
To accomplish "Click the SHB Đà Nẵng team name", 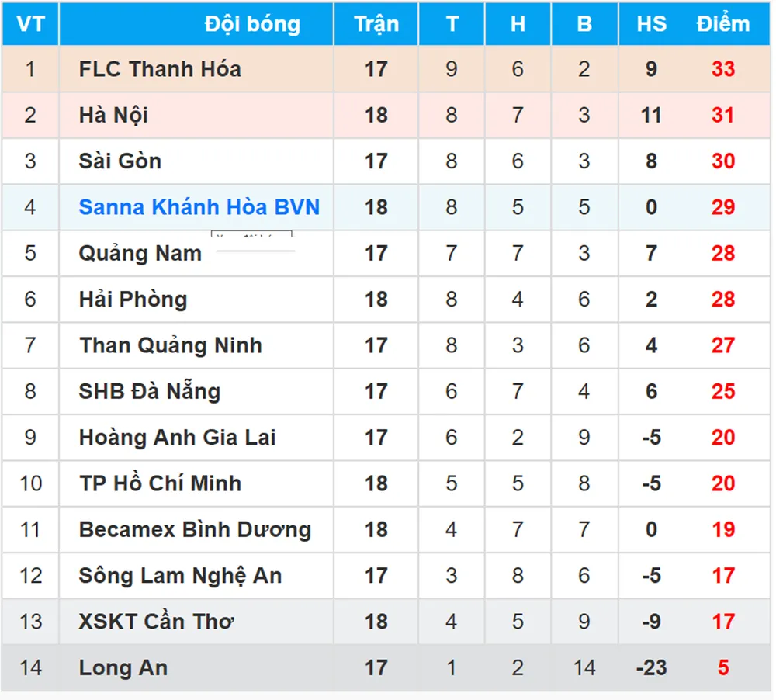I will pos(149,392).
